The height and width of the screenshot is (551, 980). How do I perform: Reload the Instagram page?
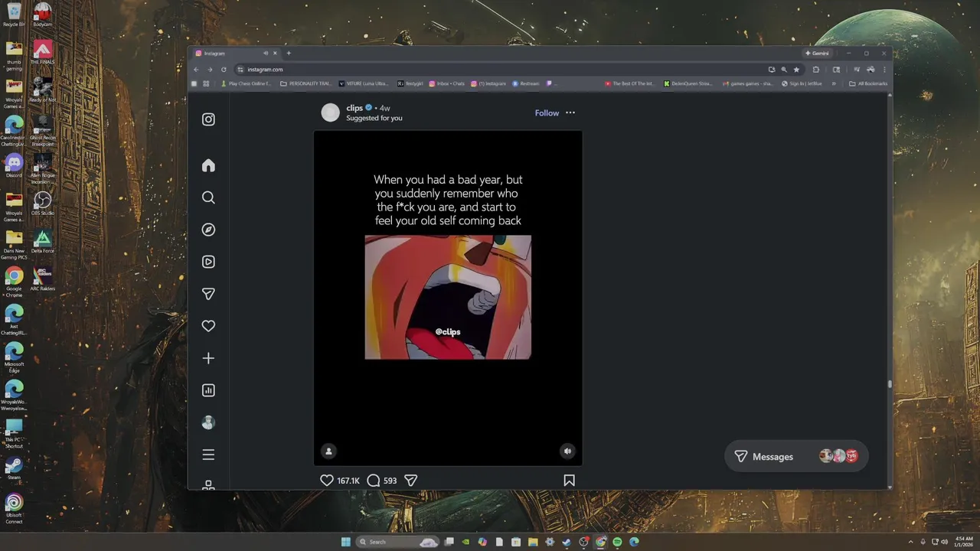point(224,70)
